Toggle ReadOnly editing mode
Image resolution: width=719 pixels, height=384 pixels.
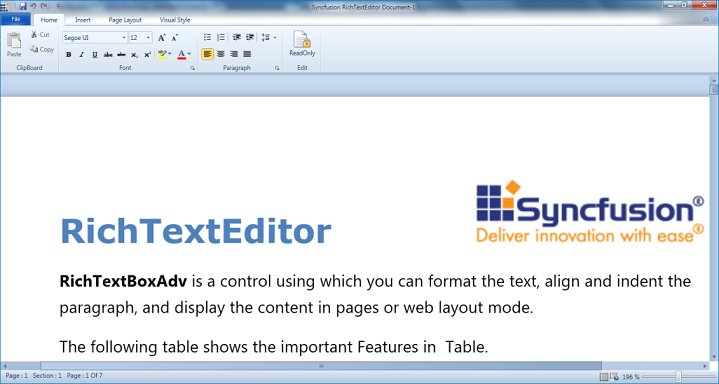tap(302, 44)
